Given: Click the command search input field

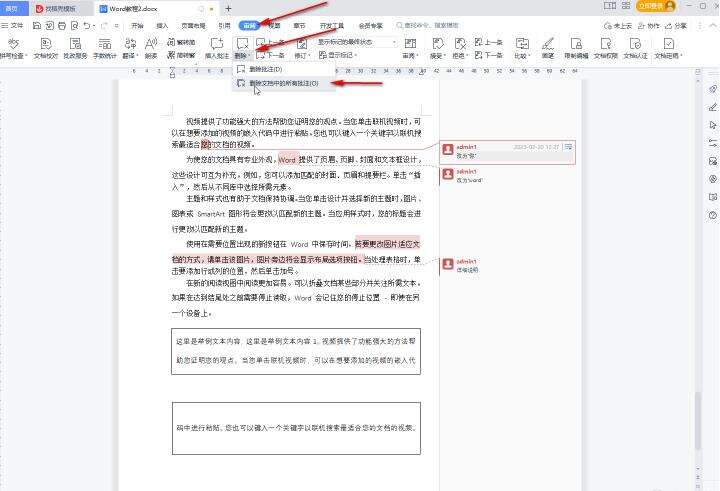Looking at the screenshot, I should click(x=428, y=26).
